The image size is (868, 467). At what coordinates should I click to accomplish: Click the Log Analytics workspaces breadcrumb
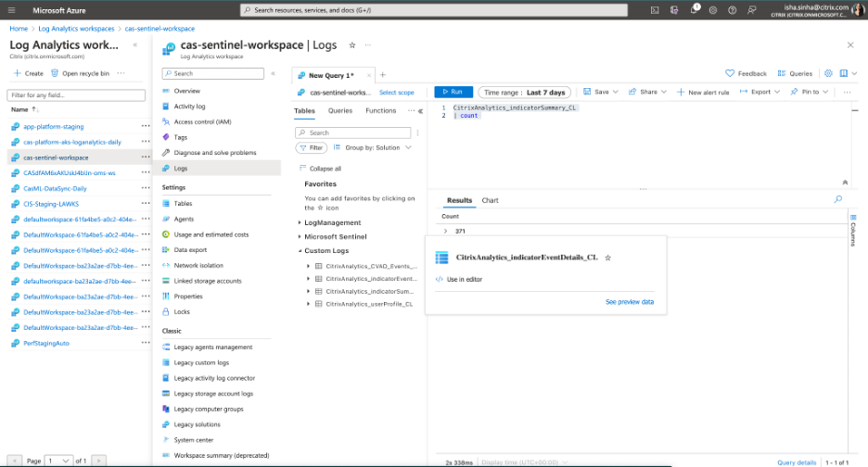(76, 29)
